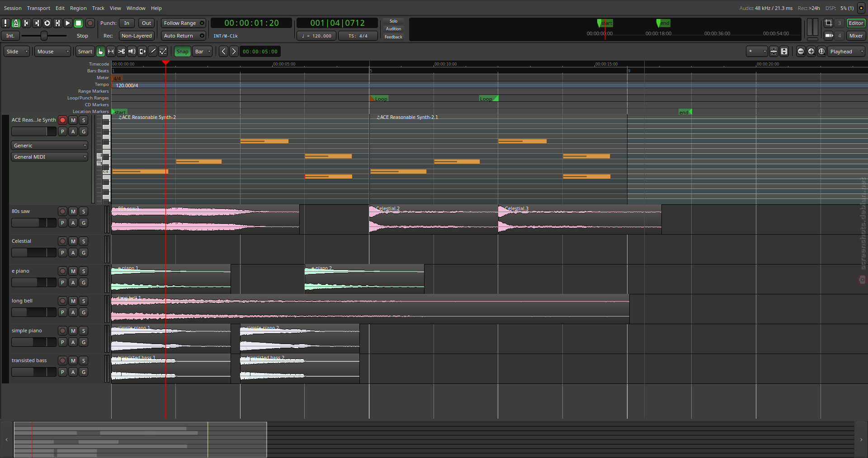Image resolution: width=868 pixels, height=458 pixels.
Task: Select the Audition (speaker) tool
Action: [132, 52]
